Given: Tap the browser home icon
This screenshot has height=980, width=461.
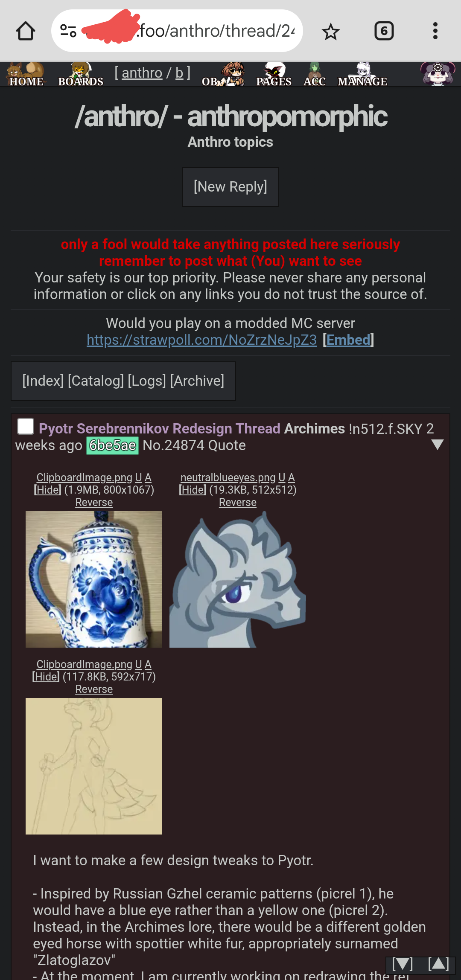Looking at the screenshot, I should tap(26, 31).
